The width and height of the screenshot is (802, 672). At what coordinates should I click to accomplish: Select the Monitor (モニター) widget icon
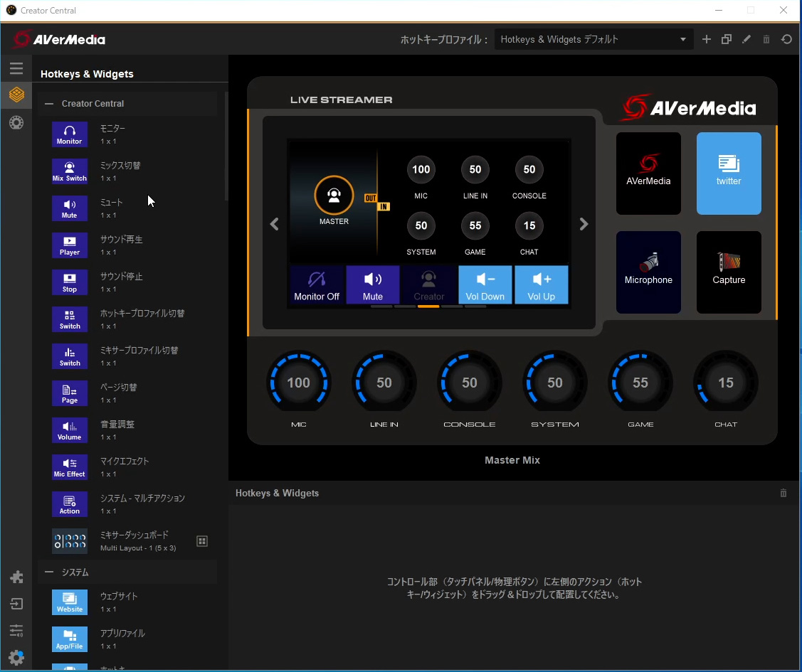(70, 134)
